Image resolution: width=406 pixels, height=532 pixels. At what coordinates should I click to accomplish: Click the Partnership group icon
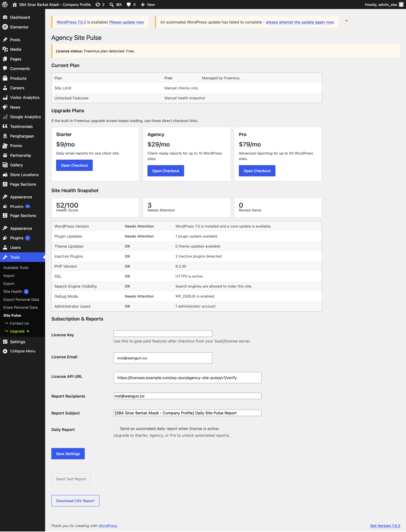[5, 155]
